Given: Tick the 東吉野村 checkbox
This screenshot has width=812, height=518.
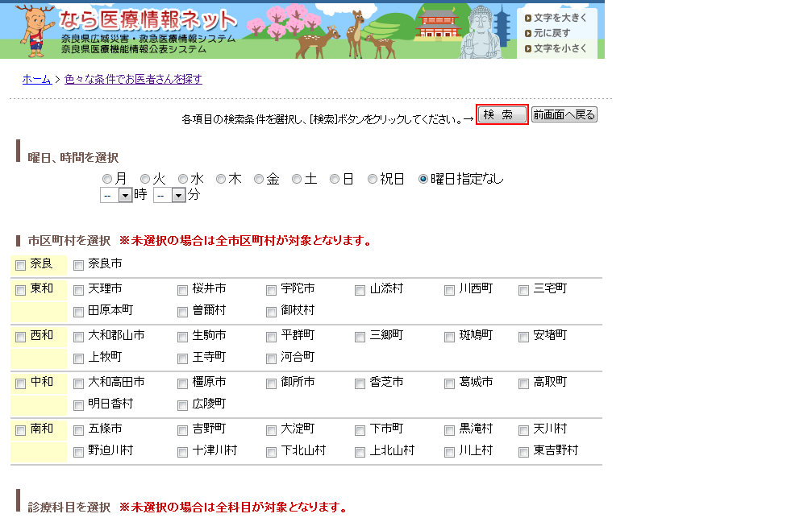Looking at the screenshot, I should [524, 452].
